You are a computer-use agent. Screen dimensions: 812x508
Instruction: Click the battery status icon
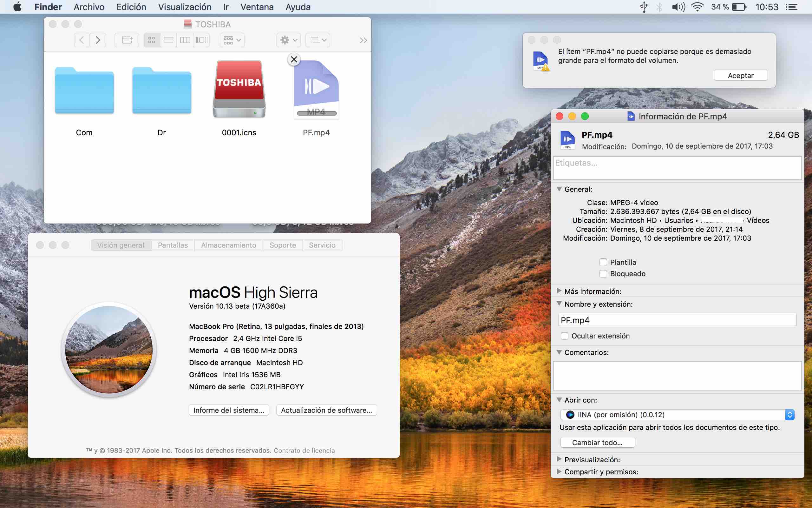(739, 7)
